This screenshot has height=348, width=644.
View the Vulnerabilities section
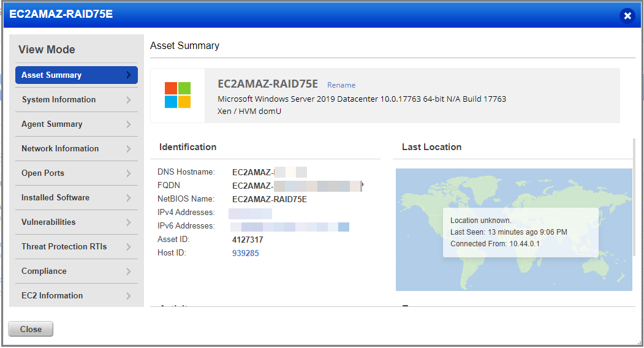[x=77, y=222]
